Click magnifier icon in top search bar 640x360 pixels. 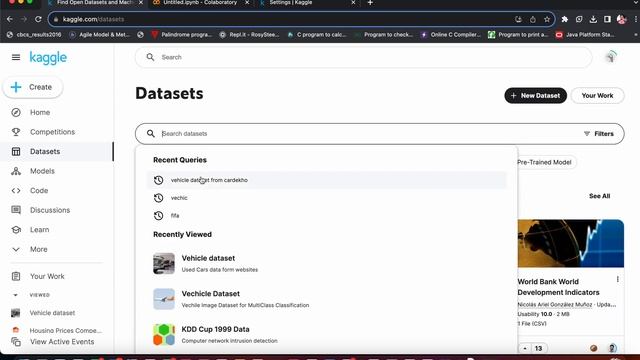click(x=150, y=57)
